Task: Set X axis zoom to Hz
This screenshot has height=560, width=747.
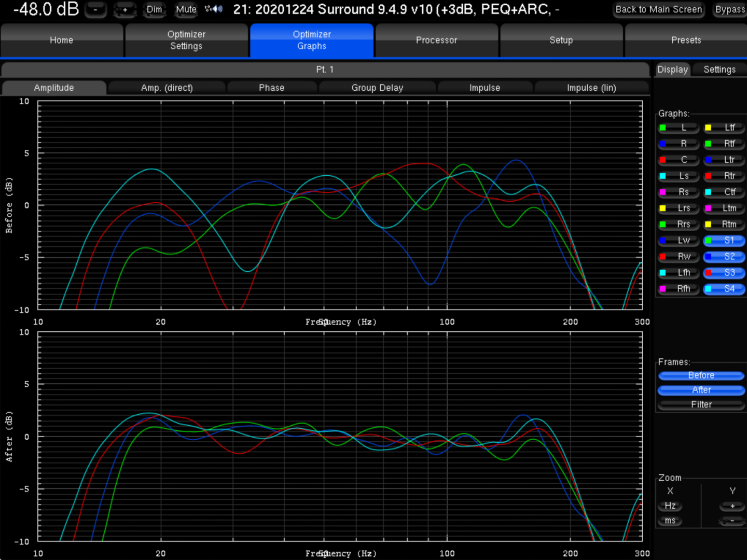Action: [x=670, y=506]
